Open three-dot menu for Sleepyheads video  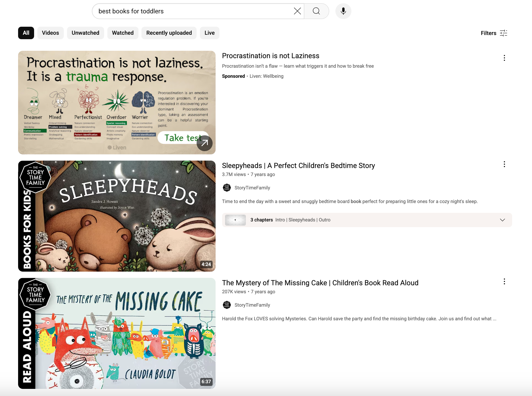click(504, 164)
